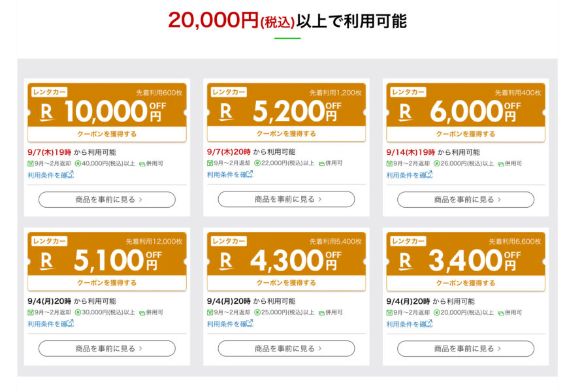Image resolution: width=567 pixels, height=392 pixels.
Task: Click クーポンを獲得する for the 5,100円 coupon
Action: tap(107, 283)
